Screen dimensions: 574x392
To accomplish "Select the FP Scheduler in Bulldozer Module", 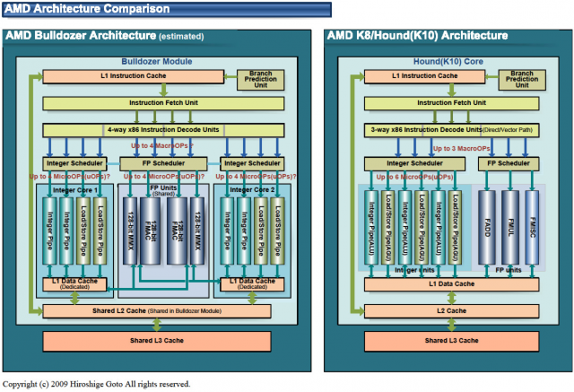I will 163,163.
